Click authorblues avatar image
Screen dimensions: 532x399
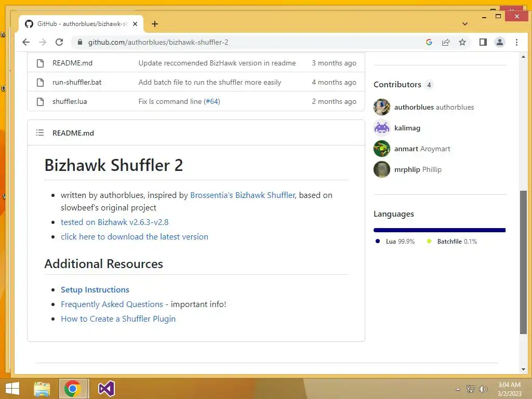point(382,107)
